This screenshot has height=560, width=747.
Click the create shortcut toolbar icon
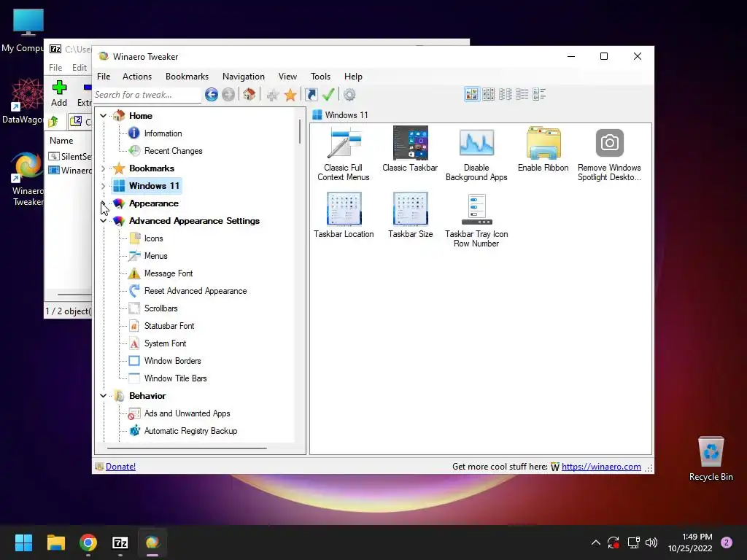[x=311, y=95]
